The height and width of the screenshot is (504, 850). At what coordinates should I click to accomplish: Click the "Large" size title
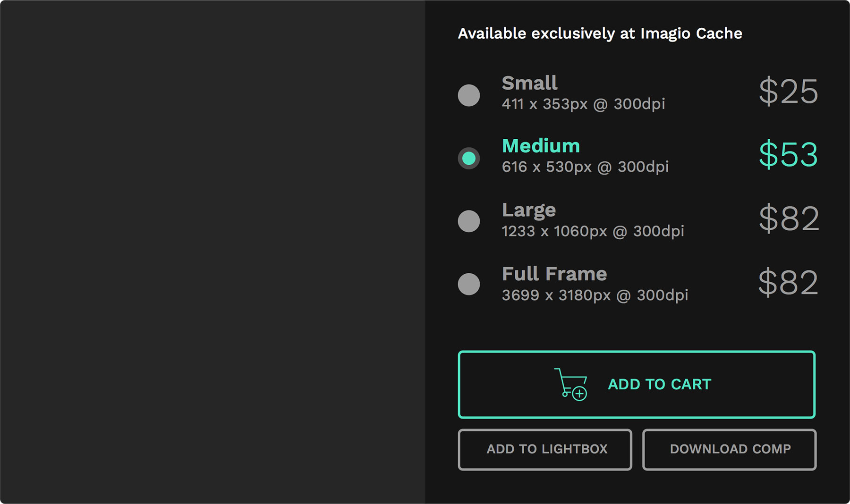[x=529, y=210]
